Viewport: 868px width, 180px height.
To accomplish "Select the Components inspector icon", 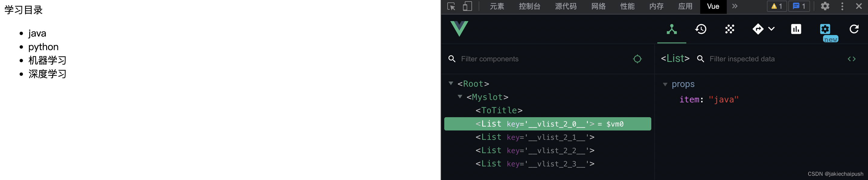I will (672, 29).
